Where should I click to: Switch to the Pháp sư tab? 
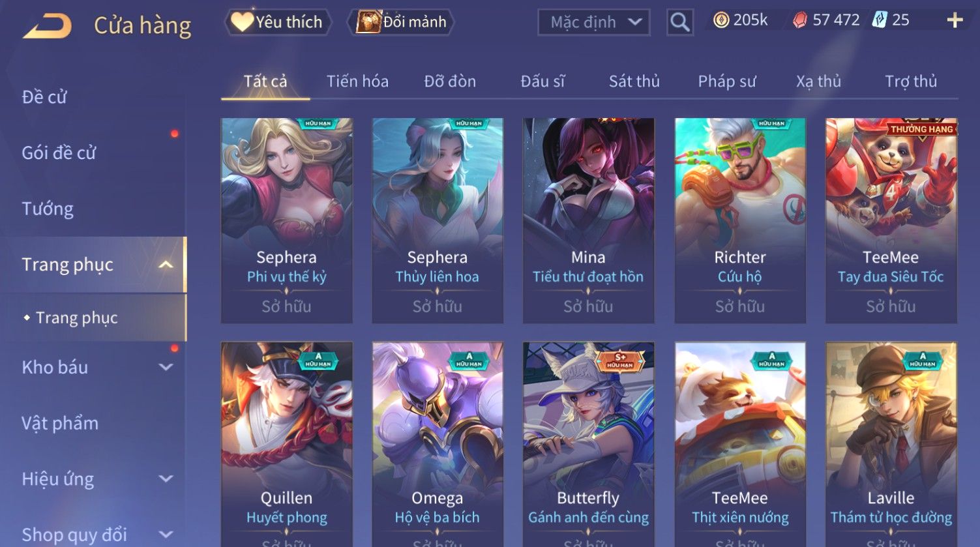[726, 81]
